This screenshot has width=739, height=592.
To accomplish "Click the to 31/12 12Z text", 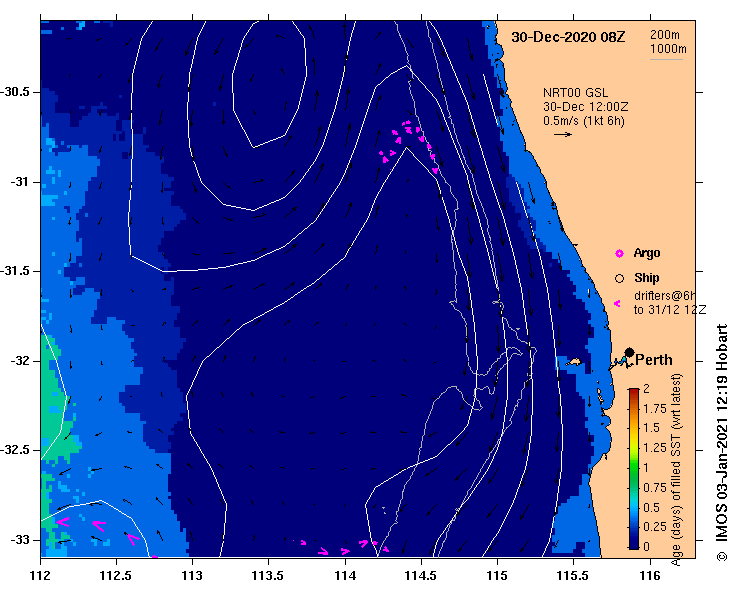I will (x=670, y=310).
